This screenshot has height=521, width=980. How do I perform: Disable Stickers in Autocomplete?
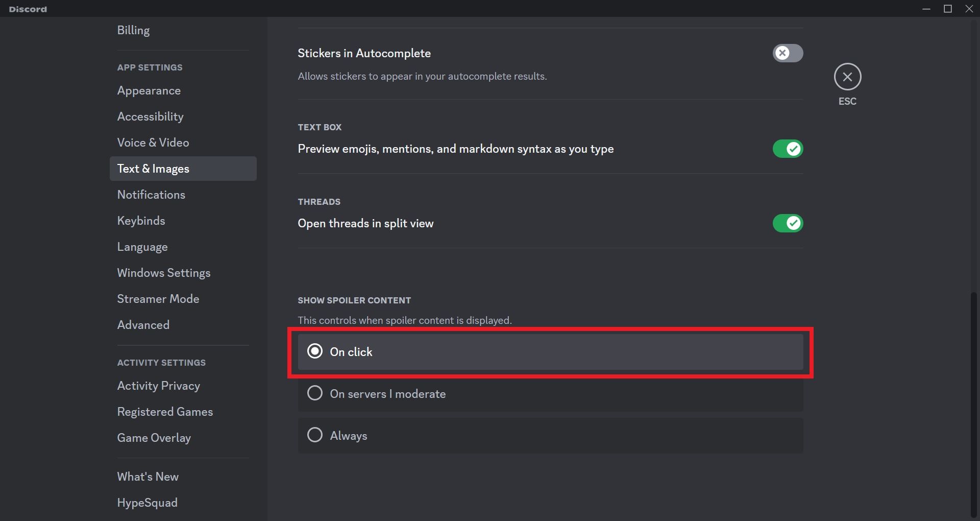(787, 53)
